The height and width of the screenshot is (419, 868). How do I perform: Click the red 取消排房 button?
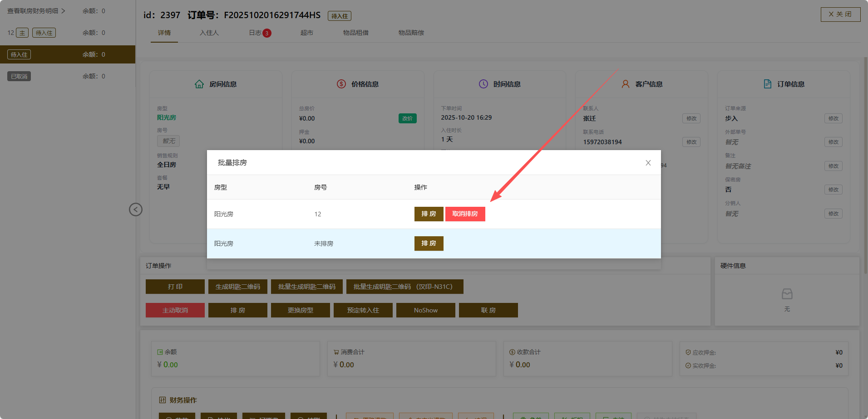(465, 214)
